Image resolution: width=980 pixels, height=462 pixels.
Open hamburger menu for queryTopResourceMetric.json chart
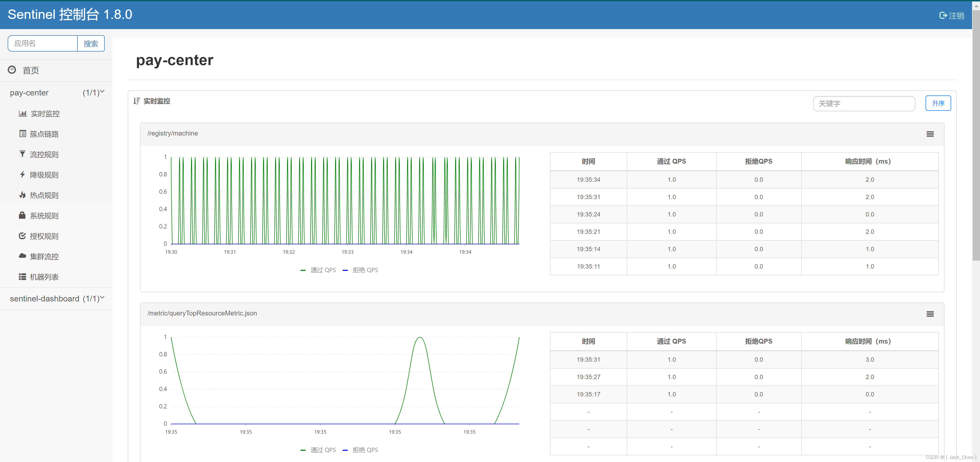[930, 314]
